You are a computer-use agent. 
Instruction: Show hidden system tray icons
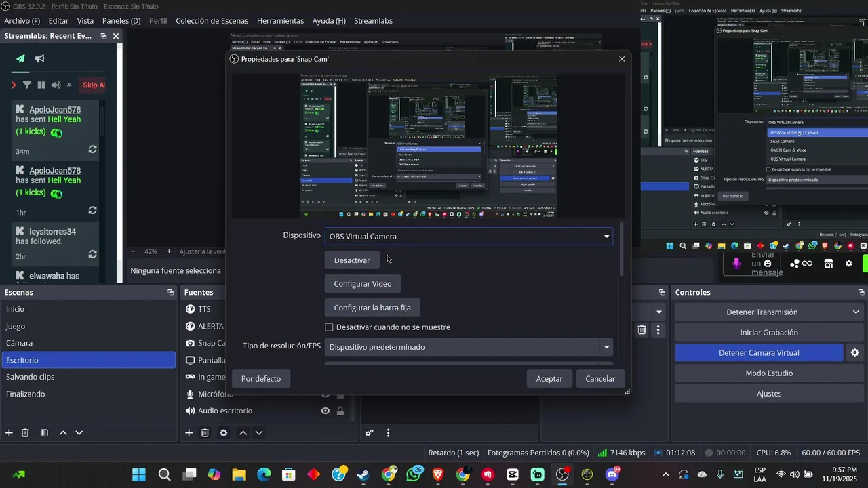click(x=665, y=474)
